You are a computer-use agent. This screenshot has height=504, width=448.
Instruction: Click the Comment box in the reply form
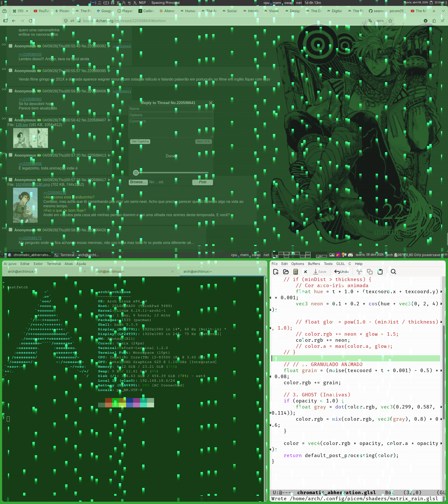(171, 128)
